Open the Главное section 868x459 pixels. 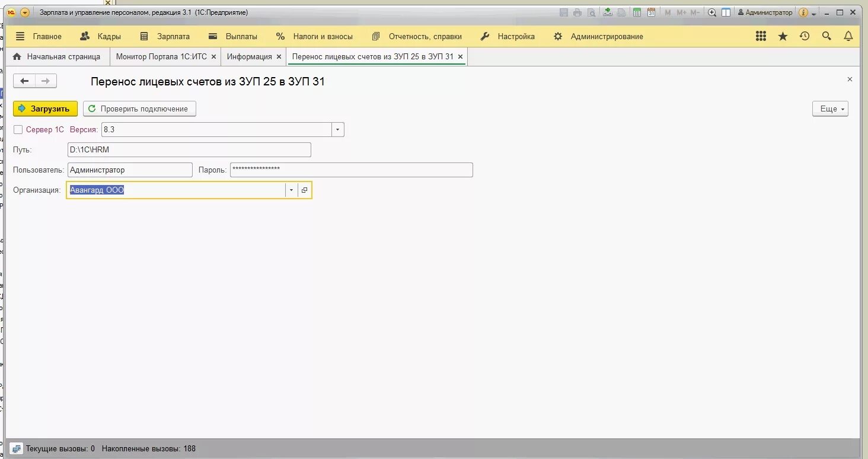tap(47, 36)
